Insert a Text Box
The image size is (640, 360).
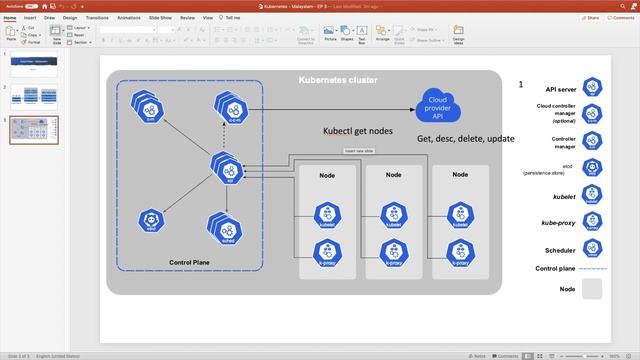tap(362, 34)
